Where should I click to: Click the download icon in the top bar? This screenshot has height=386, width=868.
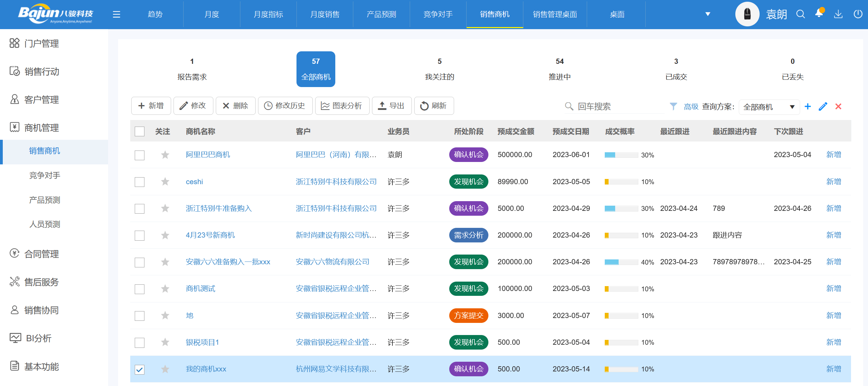tap(839, 14)
